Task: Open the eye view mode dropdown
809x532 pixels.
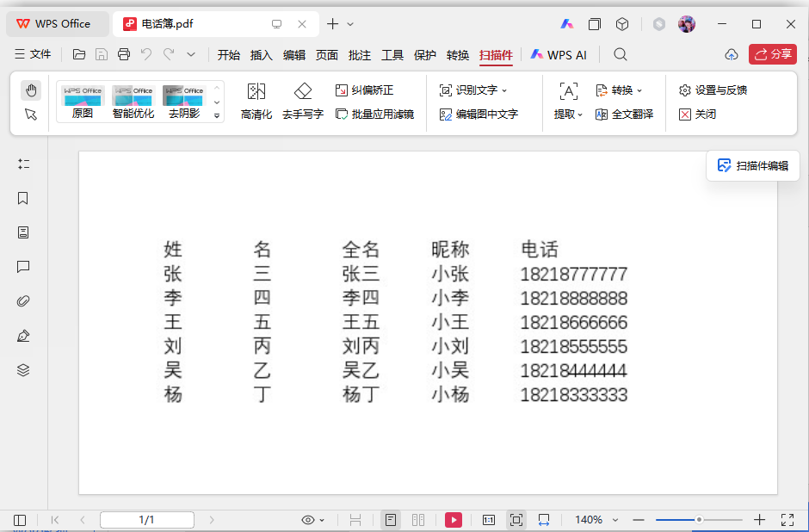Action: [312, 520]
